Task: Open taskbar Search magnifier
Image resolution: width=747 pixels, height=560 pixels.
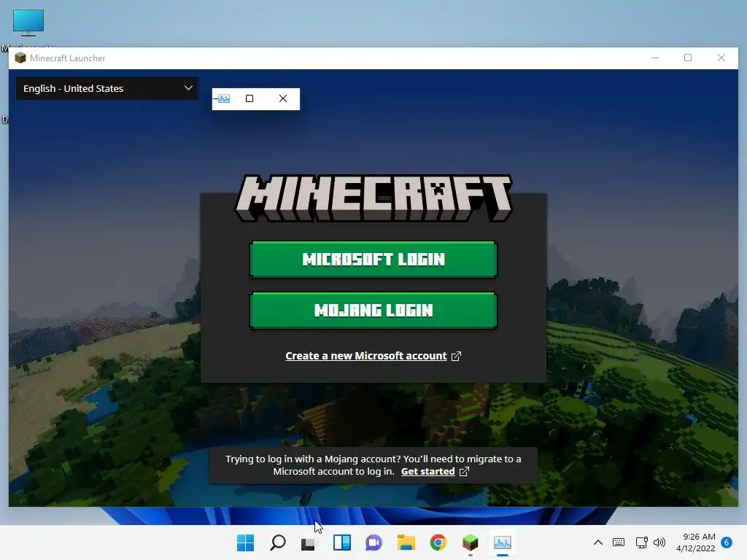Action: [278, 542]
